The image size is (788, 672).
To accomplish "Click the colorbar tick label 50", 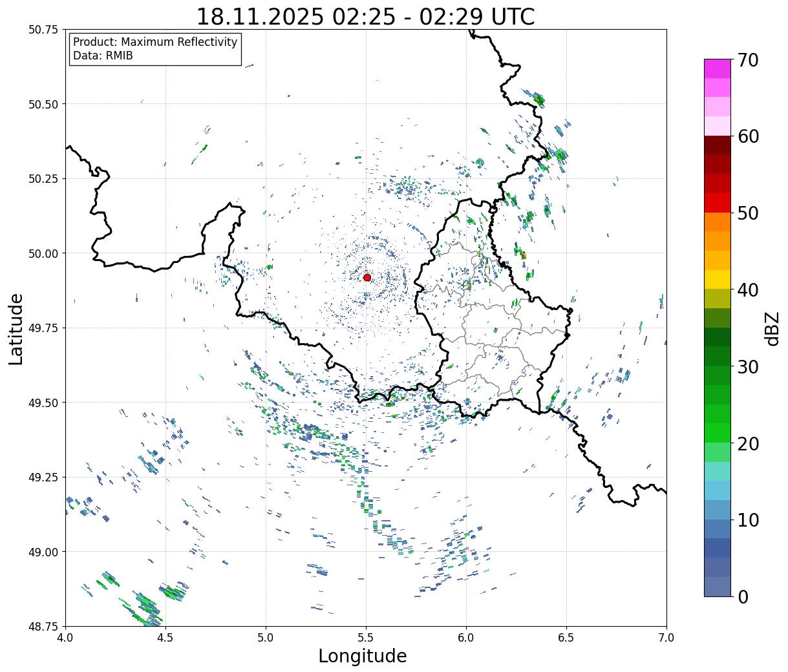I will pos(748,213).
